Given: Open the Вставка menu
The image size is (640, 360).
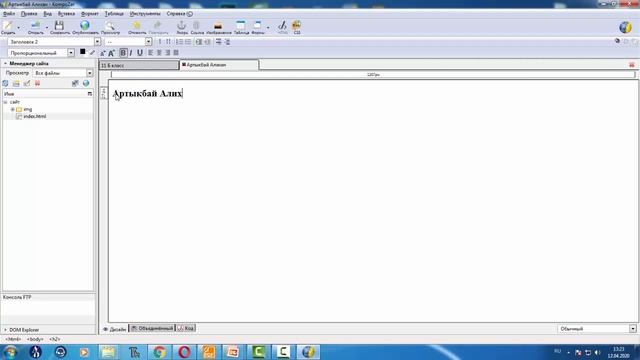Looking at the screenshot, I should point(66,14).
